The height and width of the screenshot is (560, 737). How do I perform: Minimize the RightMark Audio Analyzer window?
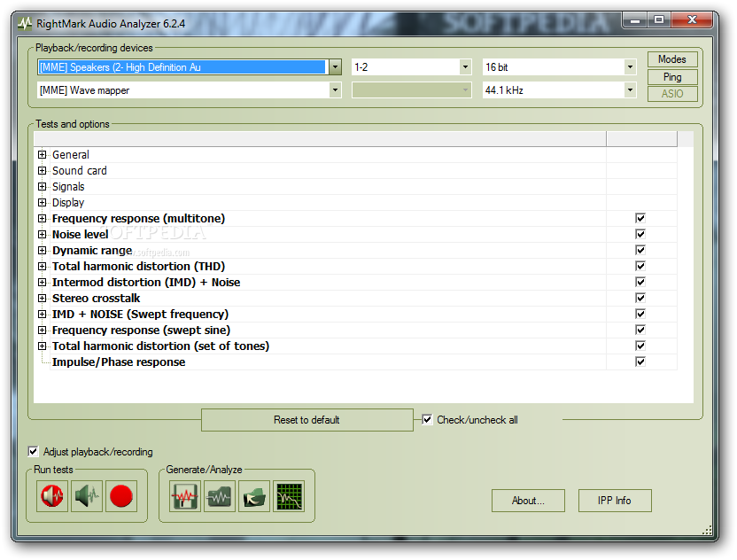click(x=635, y=19)
